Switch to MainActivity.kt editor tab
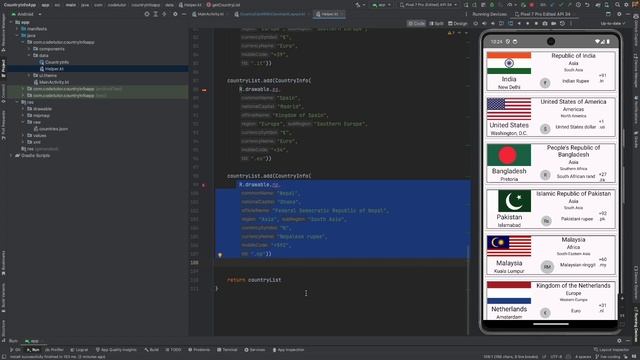640x360 pixels. point(208,14)
